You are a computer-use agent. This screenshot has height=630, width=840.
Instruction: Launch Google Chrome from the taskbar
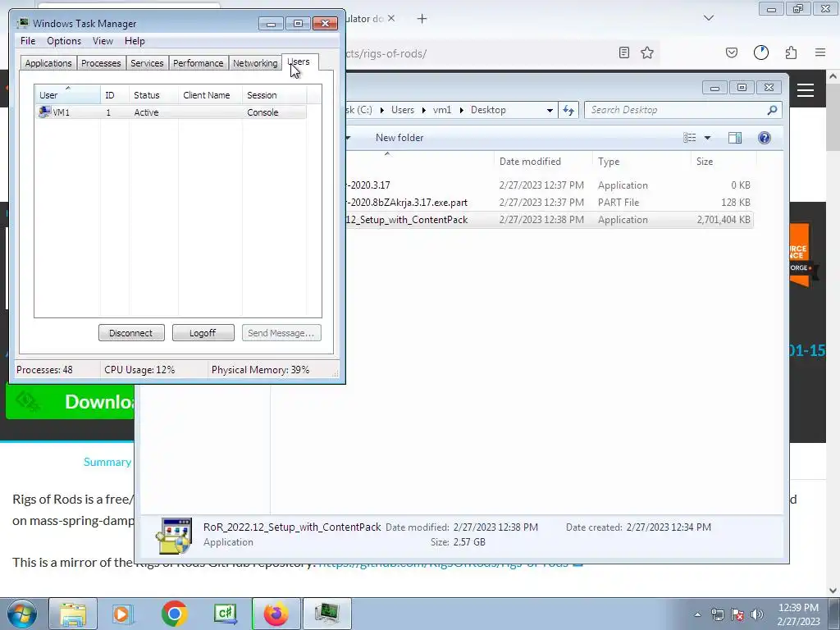pyautogui.click(x=174, y=614)
